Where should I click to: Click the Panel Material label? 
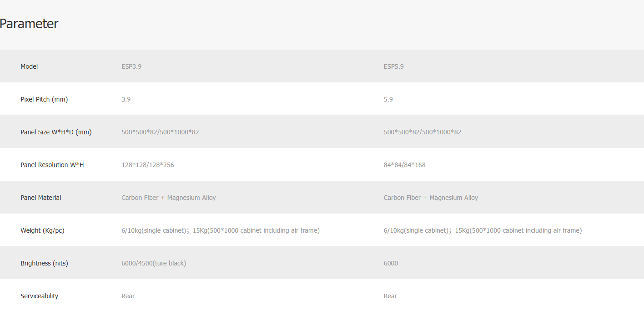[x=40, y=198]
